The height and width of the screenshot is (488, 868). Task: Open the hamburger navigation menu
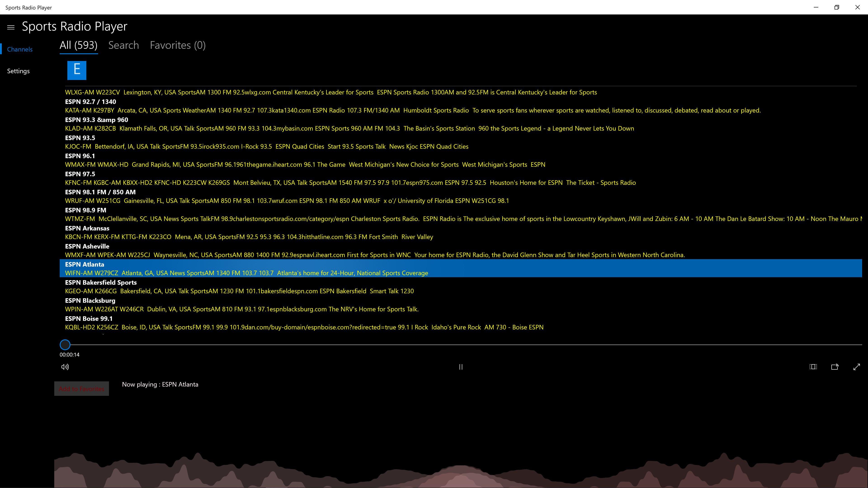click(11, 27)
